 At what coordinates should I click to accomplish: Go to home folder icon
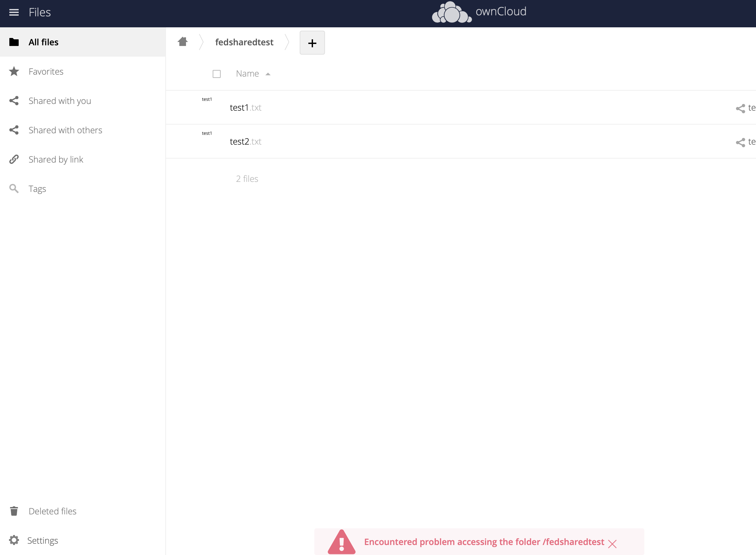tap(183, 42)
